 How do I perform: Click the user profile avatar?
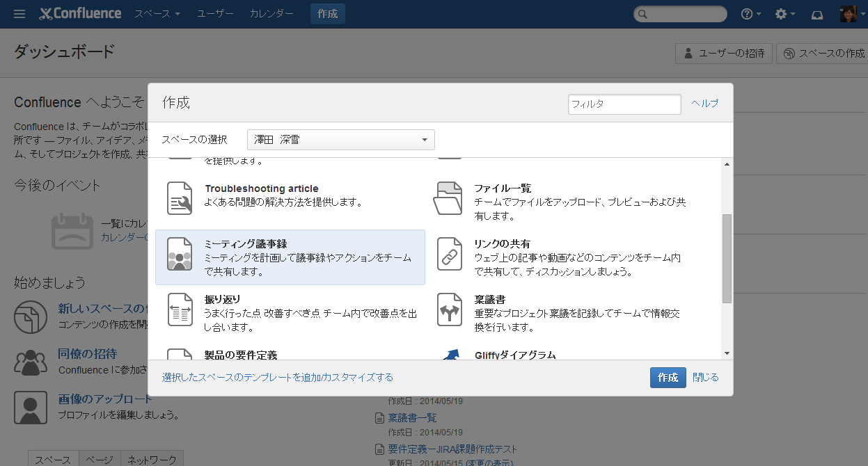849,14
